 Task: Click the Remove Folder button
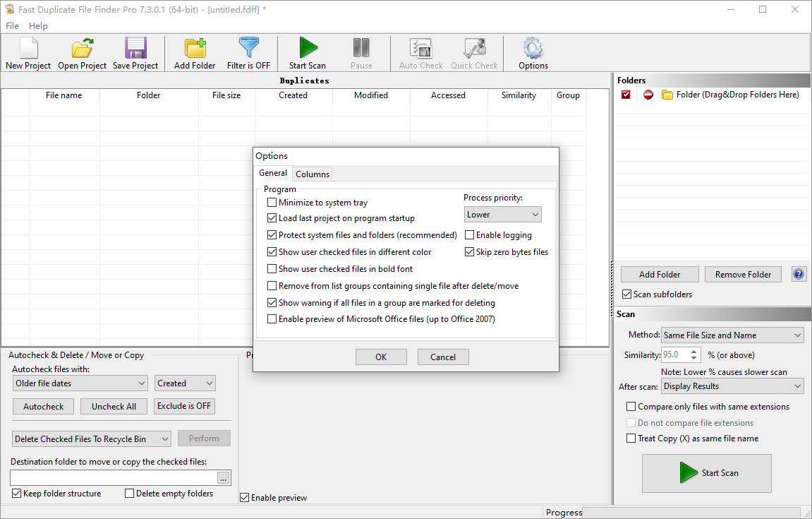pos(743,274)
